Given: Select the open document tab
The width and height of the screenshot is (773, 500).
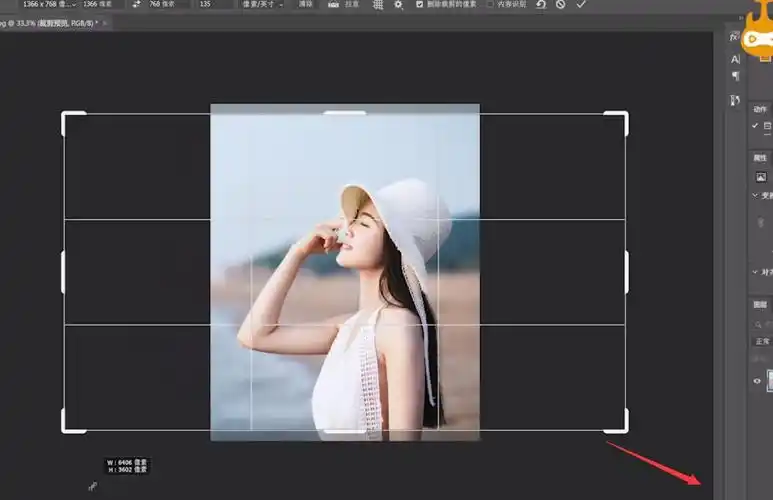Looking at the screenshot, I should click(50, 22).
